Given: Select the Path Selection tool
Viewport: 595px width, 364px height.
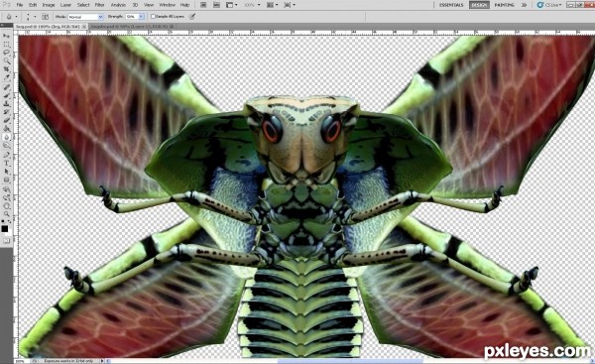Looking at the screenshot, I should click(7, 172).
